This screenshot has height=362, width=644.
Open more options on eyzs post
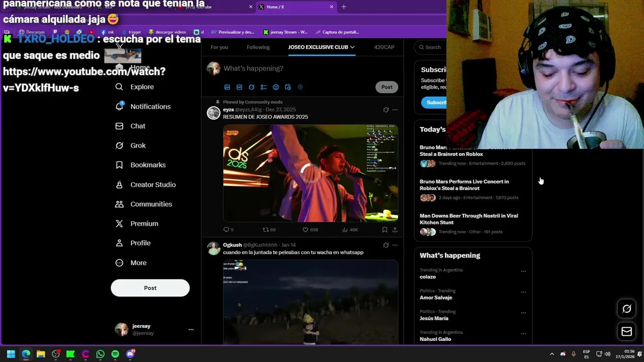(395, 110)
